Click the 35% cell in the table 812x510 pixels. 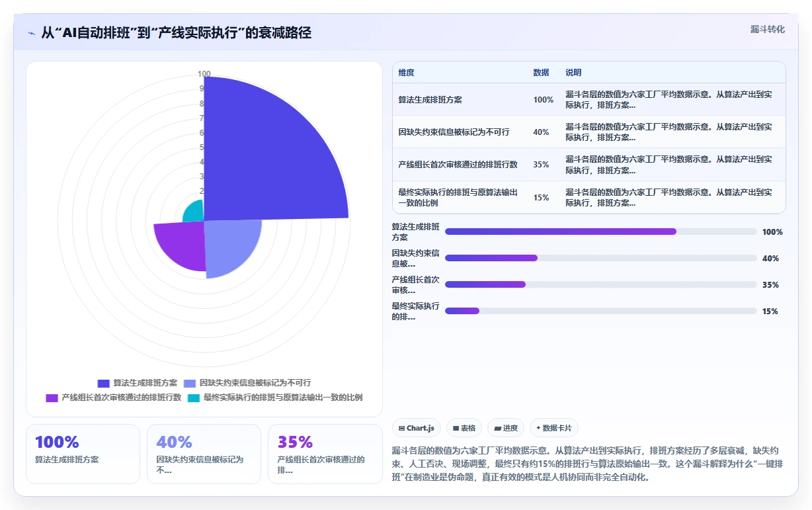click(541, 165)
